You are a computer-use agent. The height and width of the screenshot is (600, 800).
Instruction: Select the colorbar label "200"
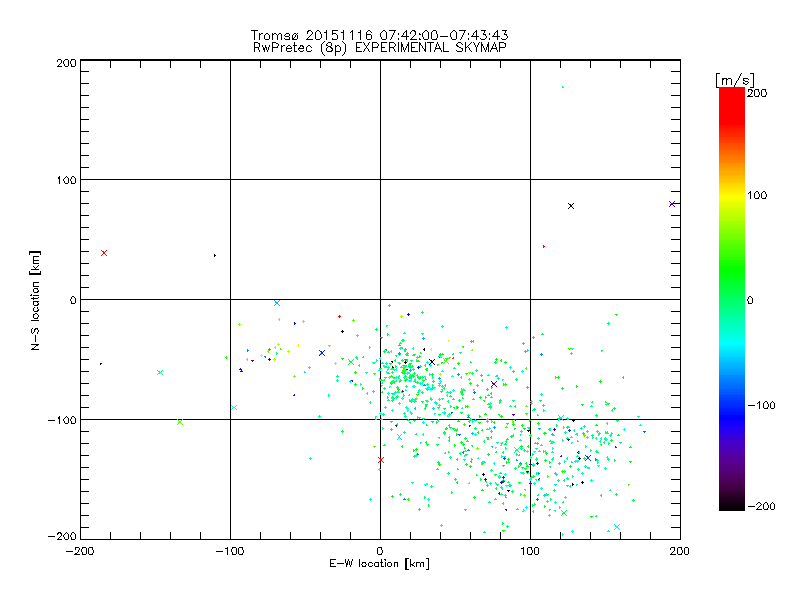click(x=757, y=93)
